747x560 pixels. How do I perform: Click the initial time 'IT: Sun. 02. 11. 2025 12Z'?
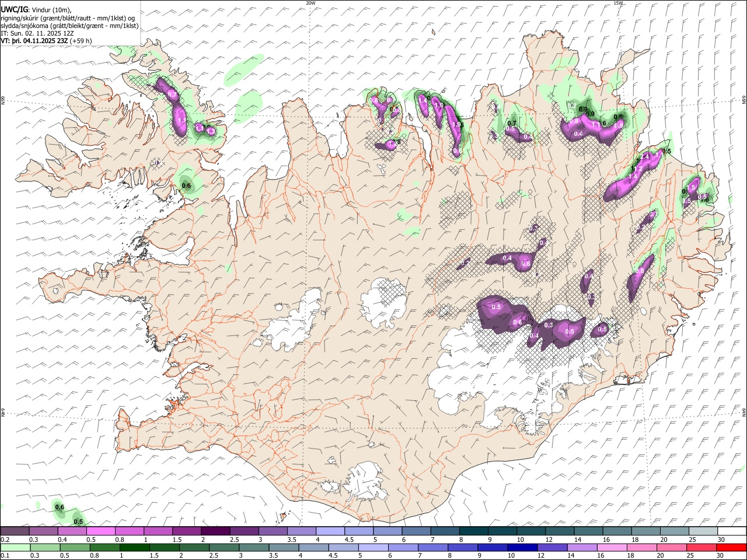(x=37, y=33)
